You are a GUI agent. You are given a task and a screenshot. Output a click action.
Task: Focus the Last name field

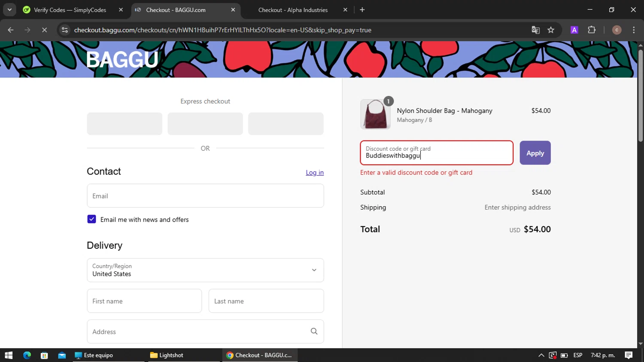[266, 301]
